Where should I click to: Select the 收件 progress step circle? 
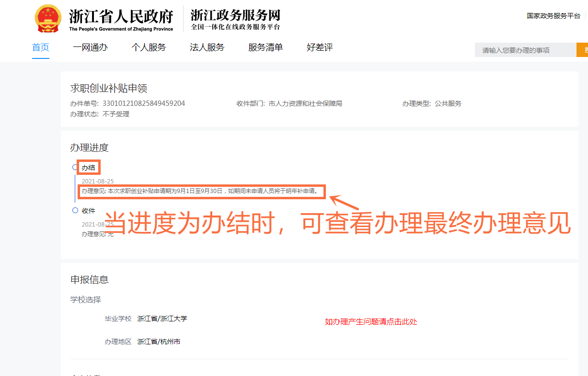[x=75, y=210]
